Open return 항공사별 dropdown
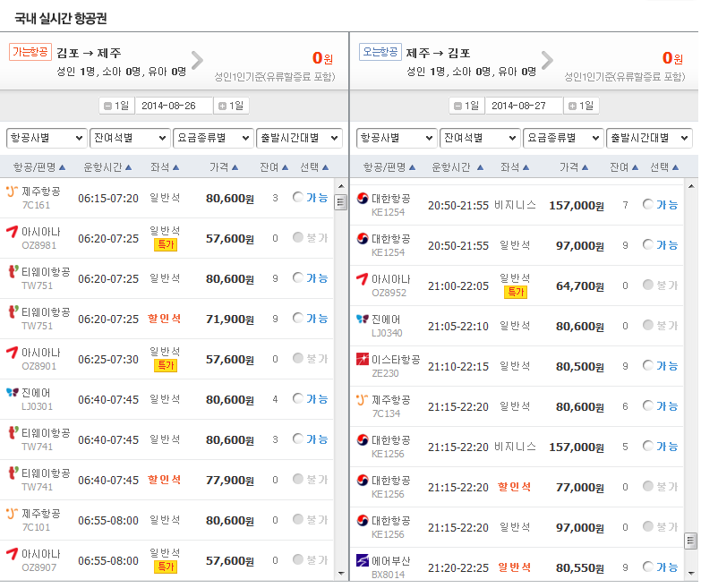Image resolution: width=701 pixels, height=588 pixels. click(x=397, y=138)
